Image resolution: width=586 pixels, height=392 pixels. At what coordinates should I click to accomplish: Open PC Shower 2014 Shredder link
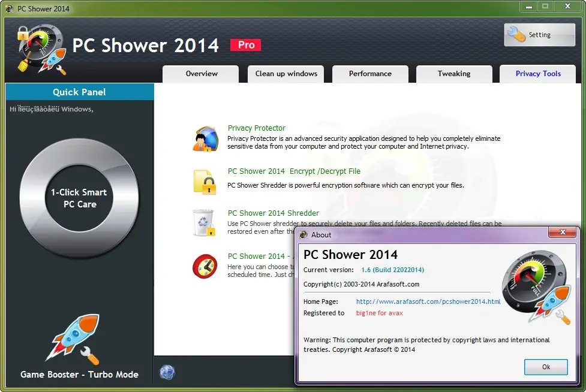coord(273,213)
